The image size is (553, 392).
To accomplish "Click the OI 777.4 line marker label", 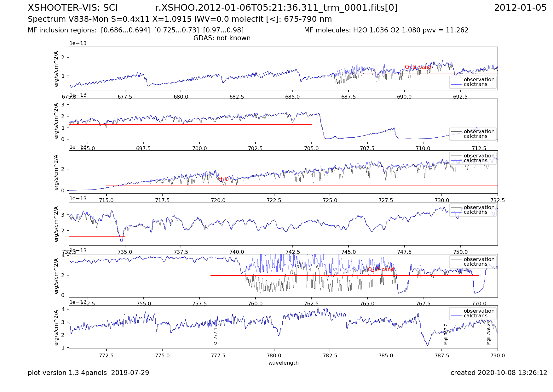I will pyautogui.click(x=216, y=336).
